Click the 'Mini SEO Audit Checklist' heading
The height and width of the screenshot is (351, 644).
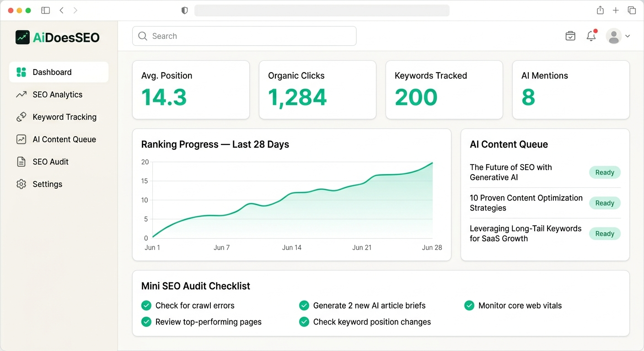tap(196, 286)
